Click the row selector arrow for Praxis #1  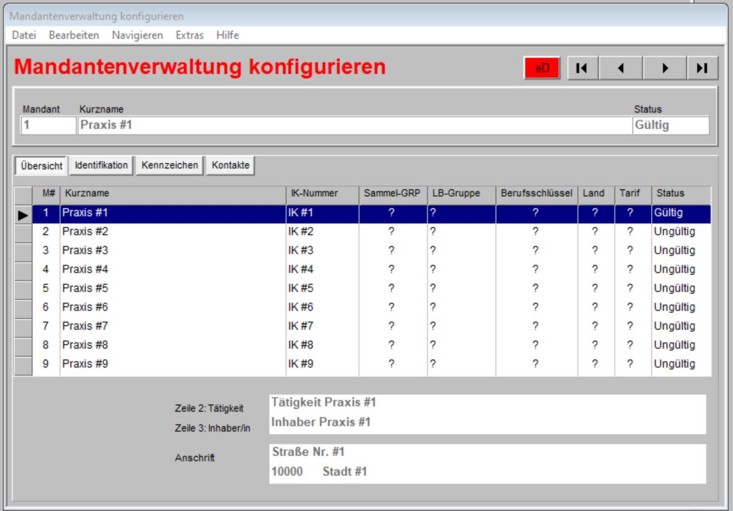[23, 214]
